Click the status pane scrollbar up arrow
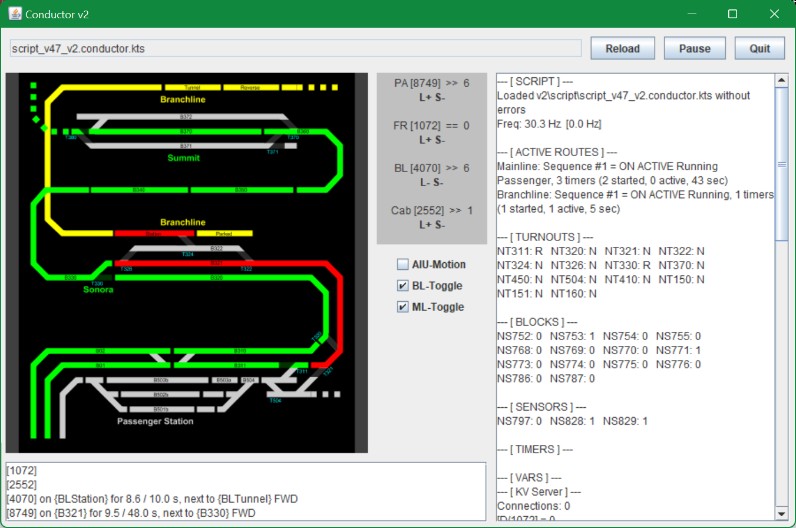This screenshot has width=796, height=528. point(783,81)
